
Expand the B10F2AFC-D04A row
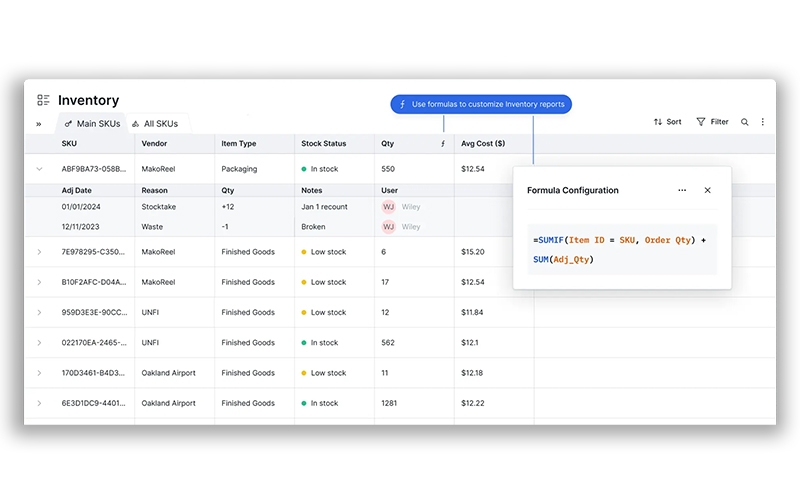(x=40, y=282)
